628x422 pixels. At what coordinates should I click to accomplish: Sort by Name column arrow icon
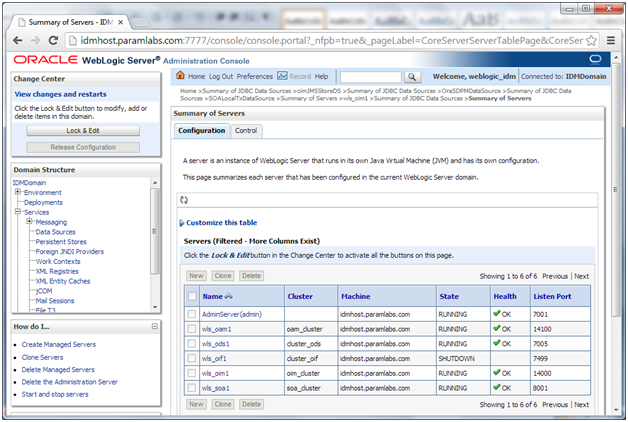click(229, 296)
